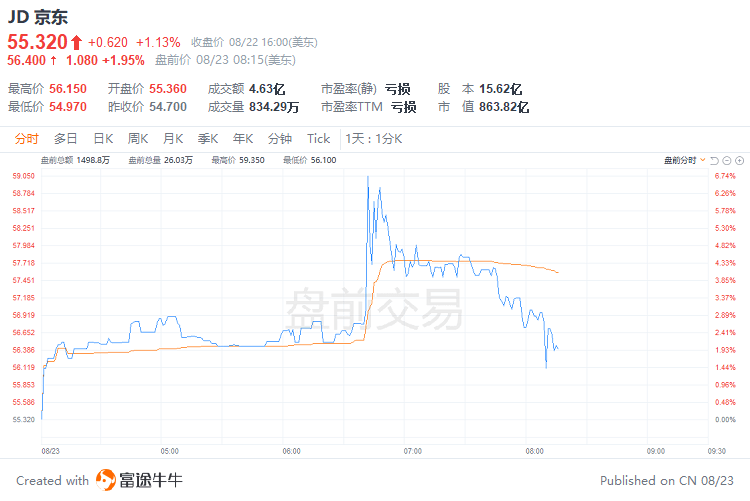Click the 收盘价 08/22 16:00 timestamp
This screenshot has width=750, height=501.
pyautogui.click(x=254, y=43)
